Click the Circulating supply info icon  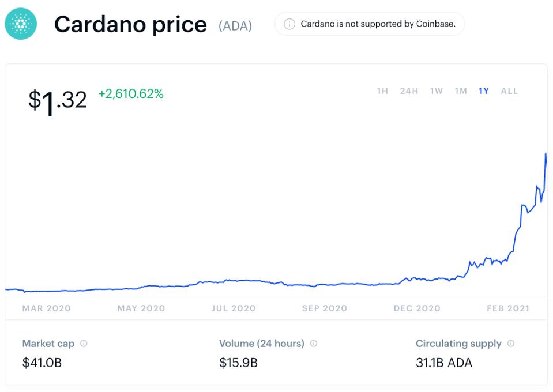click(x=511, y=344)
